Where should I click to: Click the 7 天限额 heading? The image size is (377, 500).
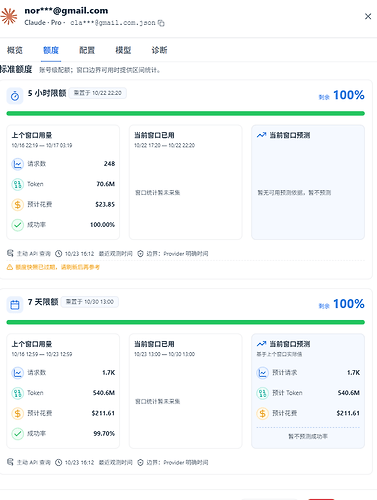point(43,302)
